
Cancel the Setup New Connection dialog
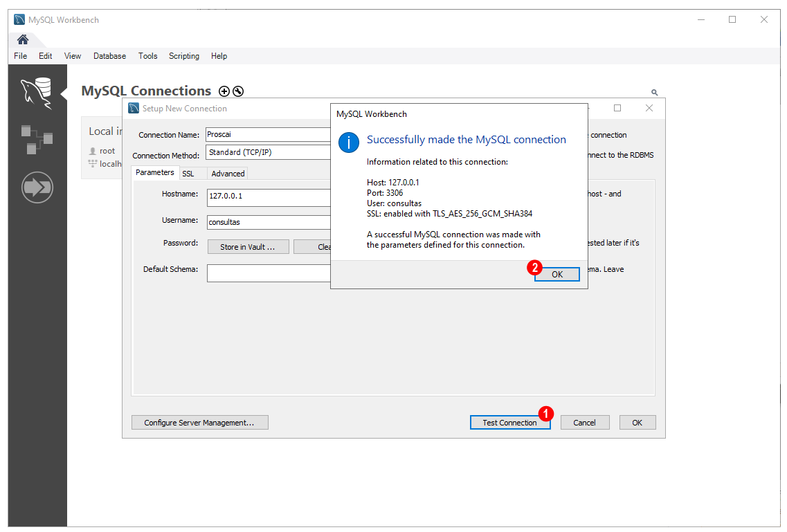click(585, 423)
